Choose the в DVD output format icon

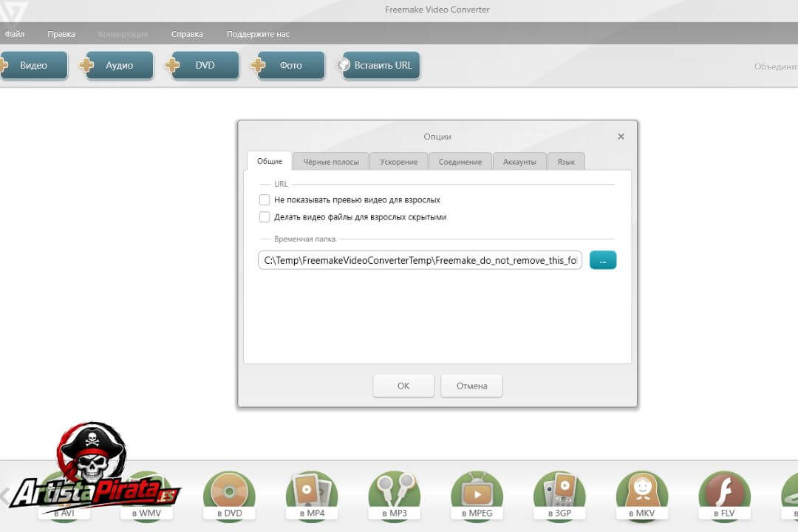coord(230,495)
